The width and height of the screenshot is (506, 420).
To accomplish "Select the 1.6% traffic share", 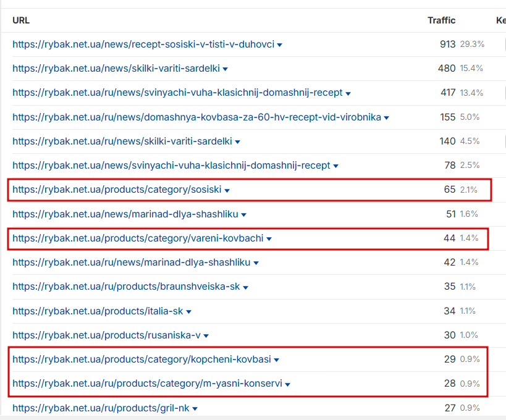I will coord(469,214).
